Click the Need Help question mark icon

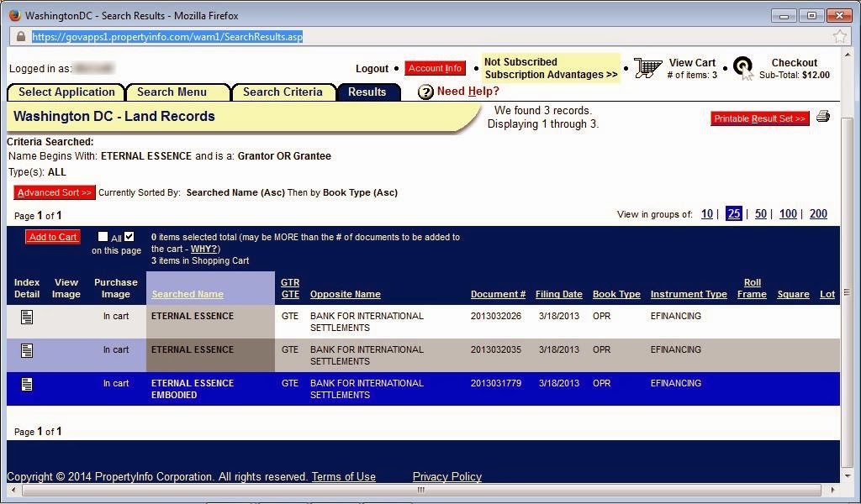click(425, 92)
